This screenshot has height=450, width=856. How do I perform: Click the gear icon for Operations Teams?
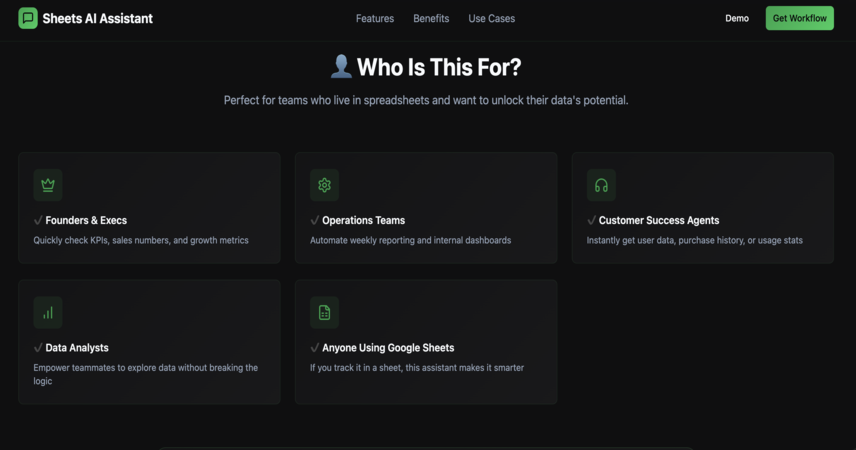[x=324, y=185]
